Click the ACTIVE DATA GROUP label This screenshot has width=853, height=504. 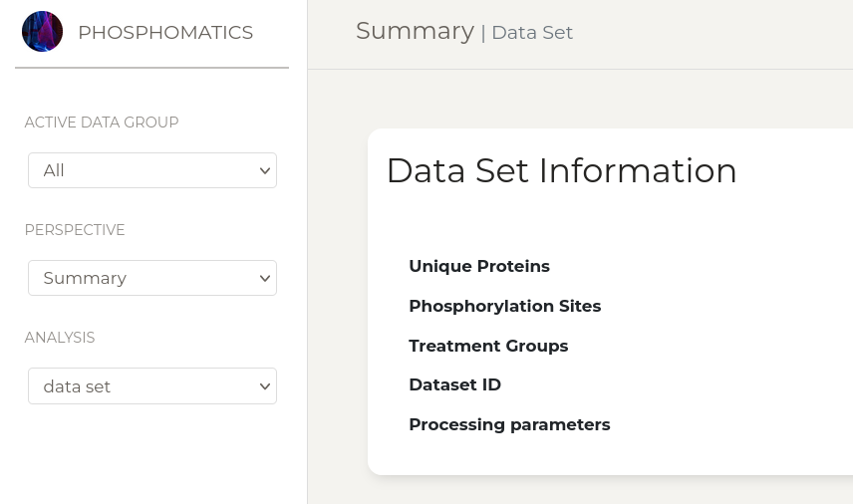pyautogui.click(x=102, y=123)
